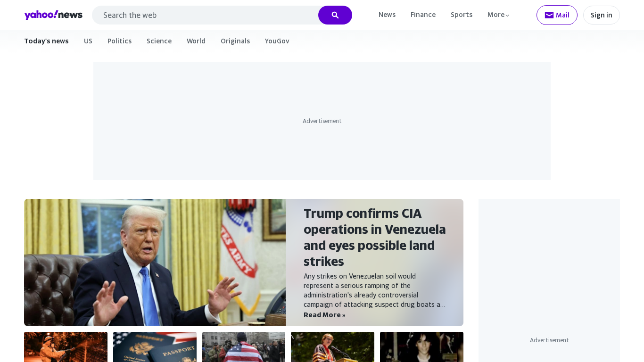
Task: Open the News section link
Action: (x=387, y=15)
